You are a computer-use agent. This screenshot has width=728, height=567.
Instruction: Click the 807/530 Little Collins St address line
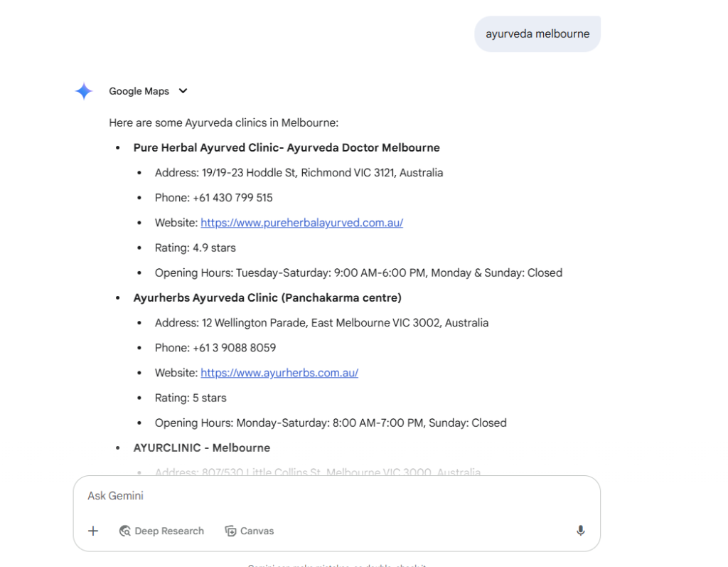click(318, 472)
